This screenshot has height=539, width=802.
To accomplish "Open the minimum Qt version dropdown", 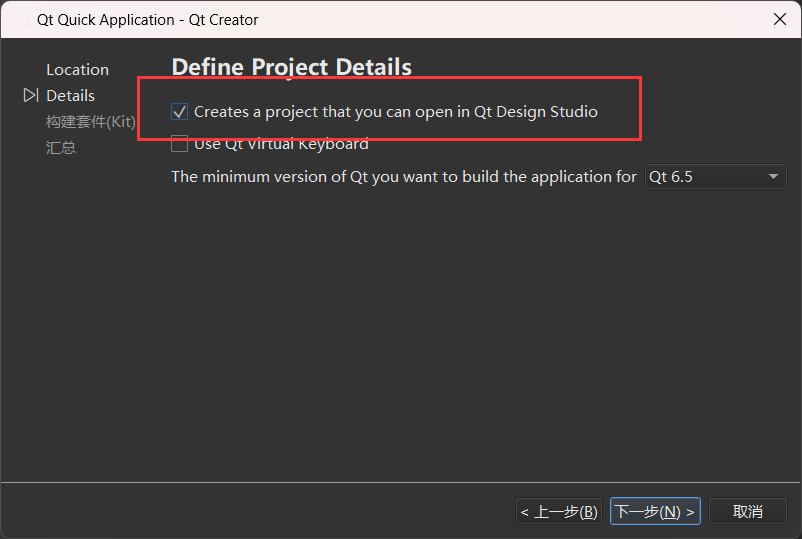I will pyautogui.click(x=715, y=177).
